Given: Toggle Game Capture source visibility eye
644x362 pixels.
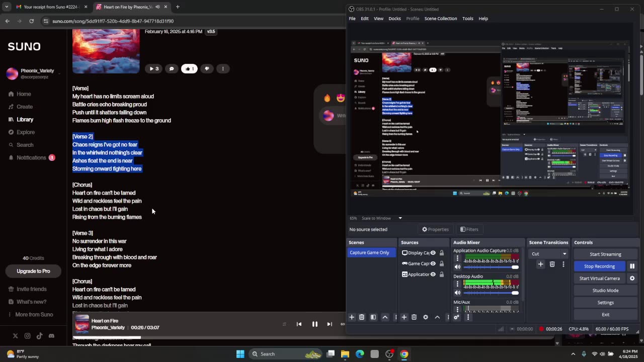Looking at the screenshot, I should click(433, 263).
